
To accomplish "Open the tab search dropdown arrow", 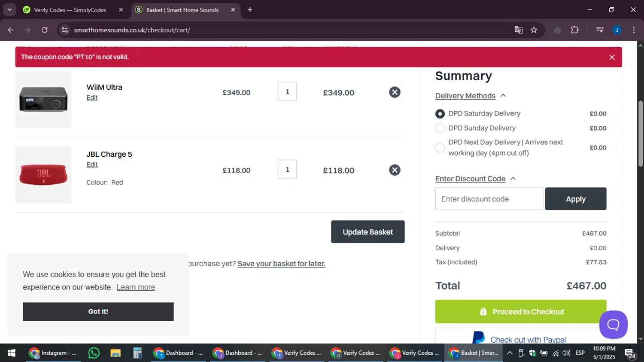I will (x=9, y=10).
